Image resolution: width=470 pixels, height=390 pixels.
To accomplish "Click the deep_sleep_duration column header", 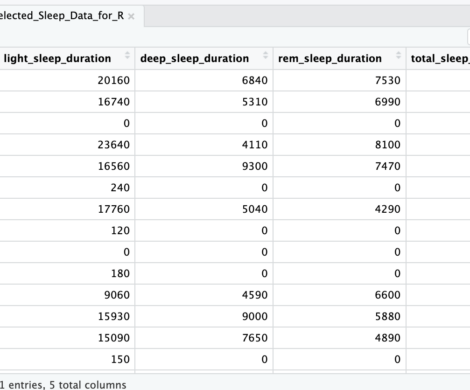I will tap(204, 58).
